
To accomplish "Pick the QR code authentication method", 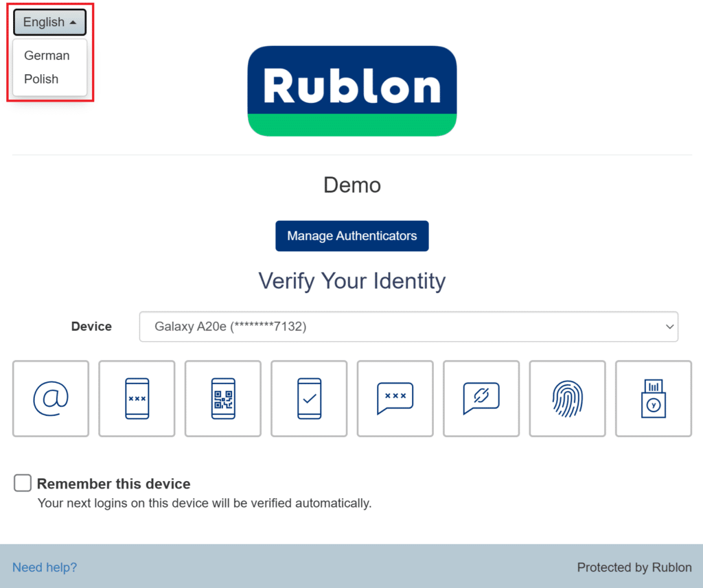I will coord(223,399).
